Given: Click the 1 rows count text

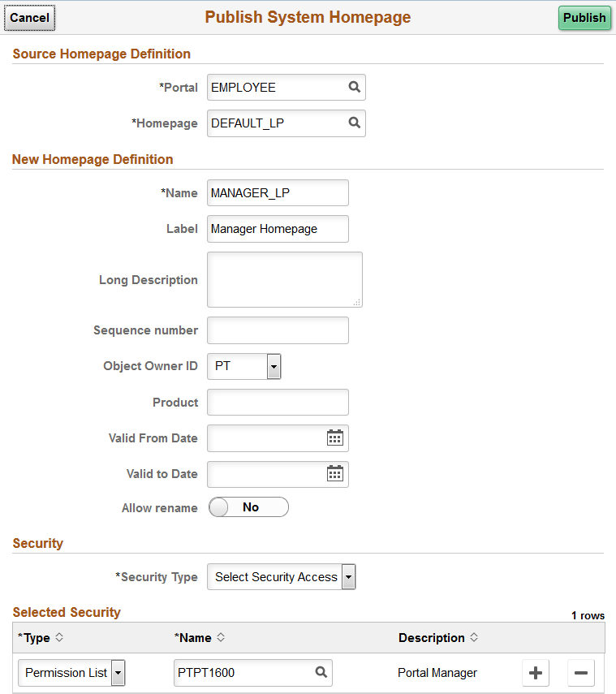Looking at the screenshot, I should (x=588, y=615).
